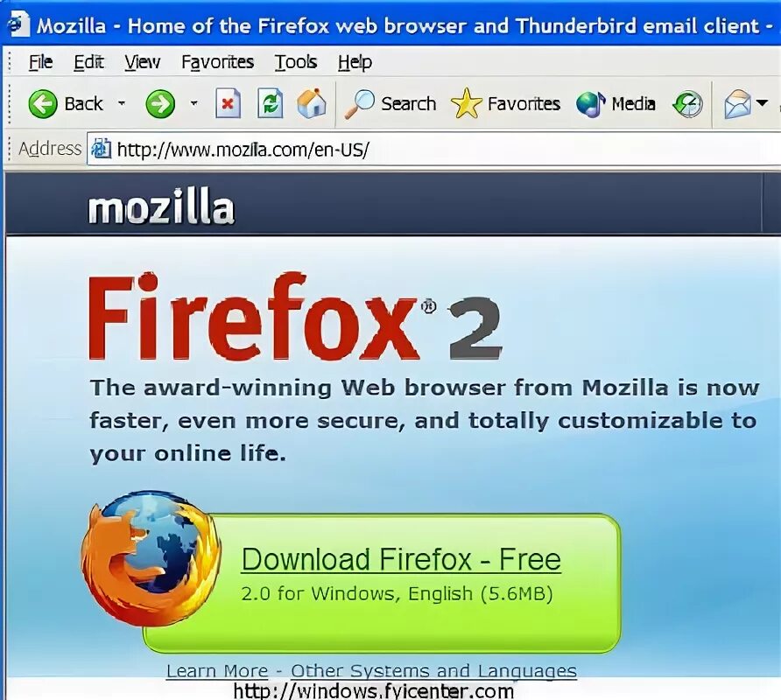Click the Download Firefox - Free link
This screenshot has height=700, width=781.
[x=402, y=560]
